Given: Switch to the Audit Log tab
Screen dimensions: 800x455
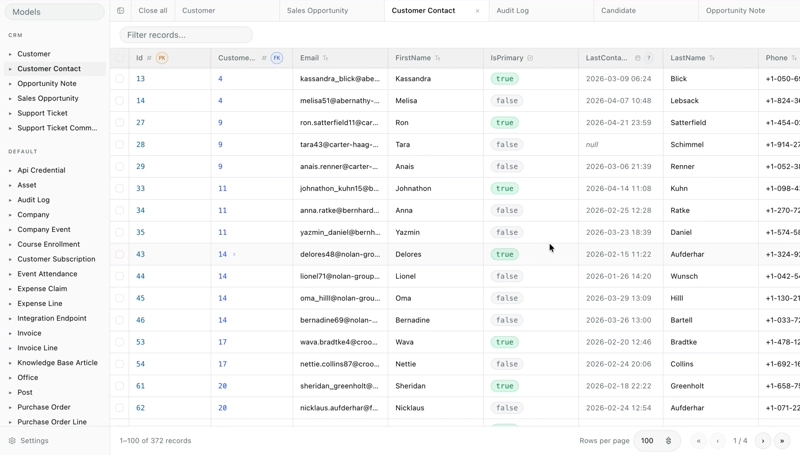Looking at the screenshot, I should click(541, 10).
